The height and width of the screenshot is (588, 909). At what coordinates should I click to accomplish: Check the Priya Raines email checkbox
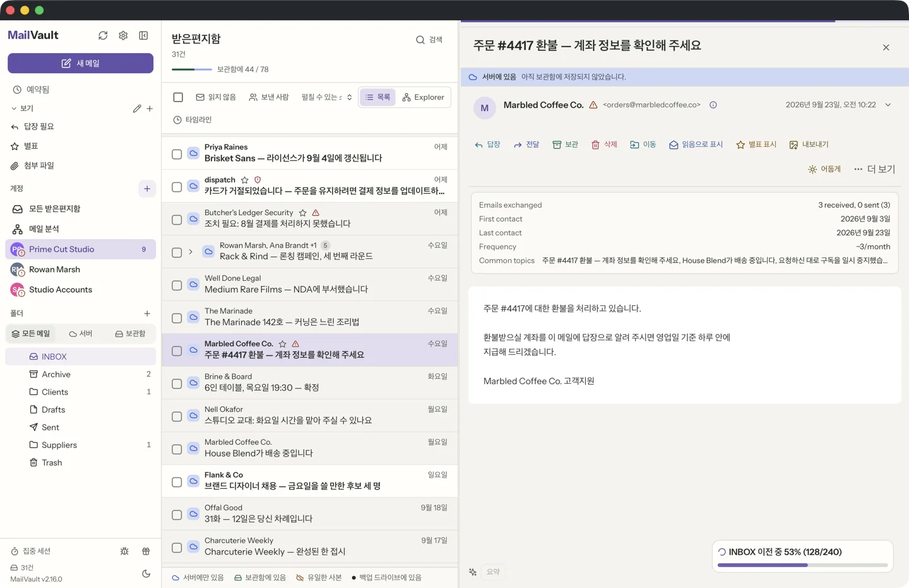point(177,154)
